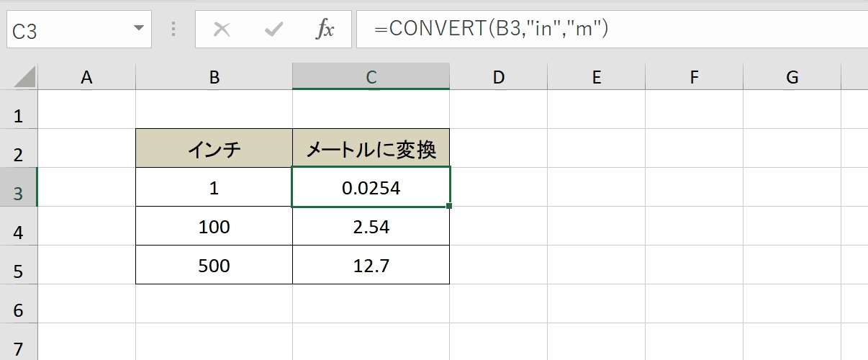Click the Cancel (X) formula bar icon

tap(222, 30)
